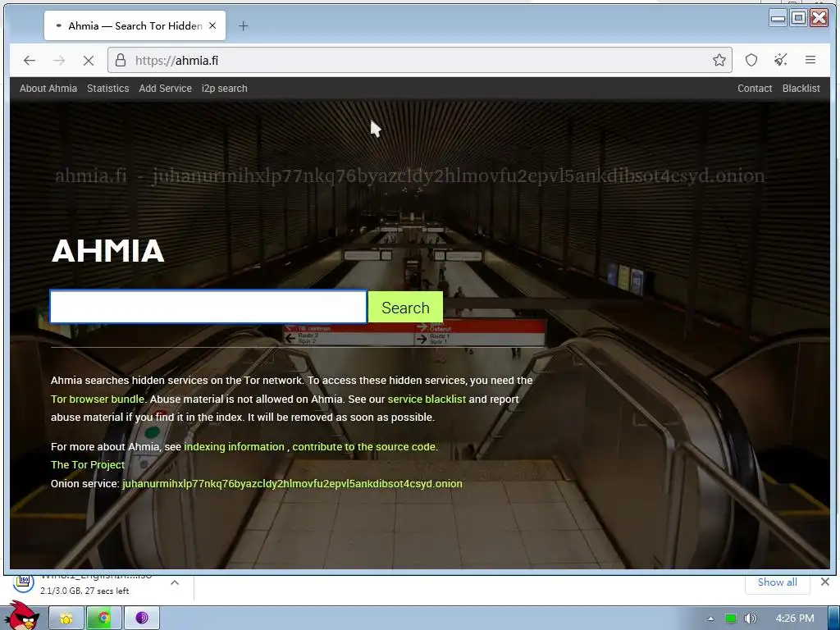
Task: Follow the service blacklist link
Action: (427, 399)
